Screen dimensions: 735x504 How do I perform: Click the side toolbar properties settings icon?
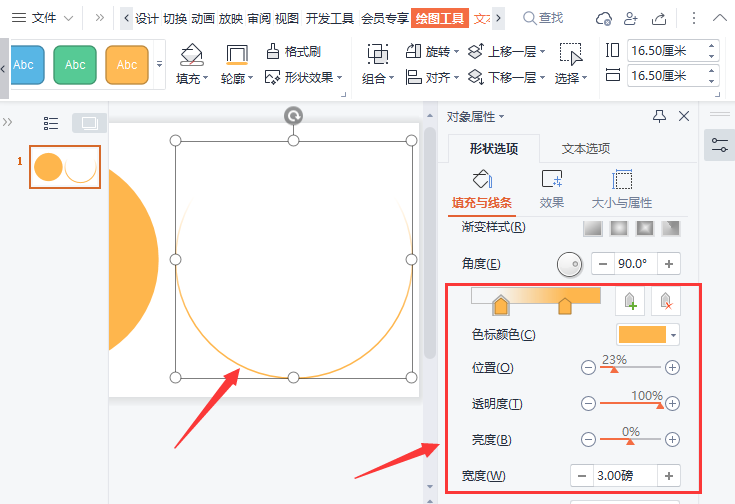tap(720, 145)
